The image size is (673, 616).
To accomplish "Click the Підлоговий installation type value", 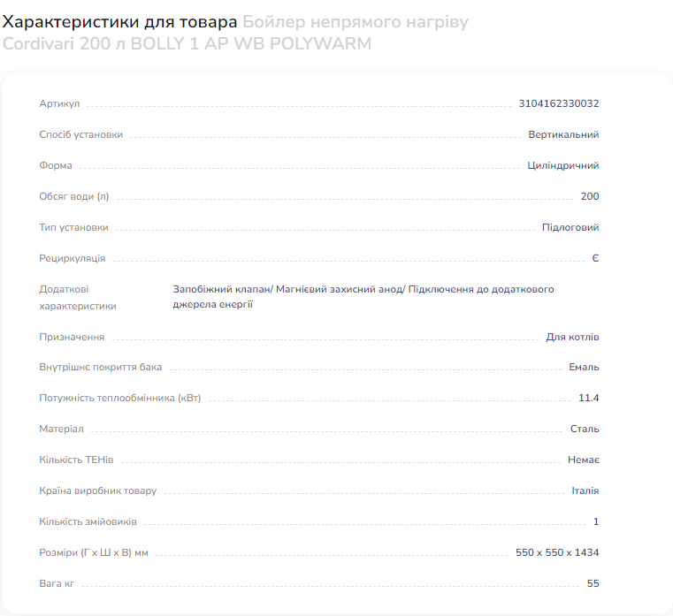I will tap(570, 227).
